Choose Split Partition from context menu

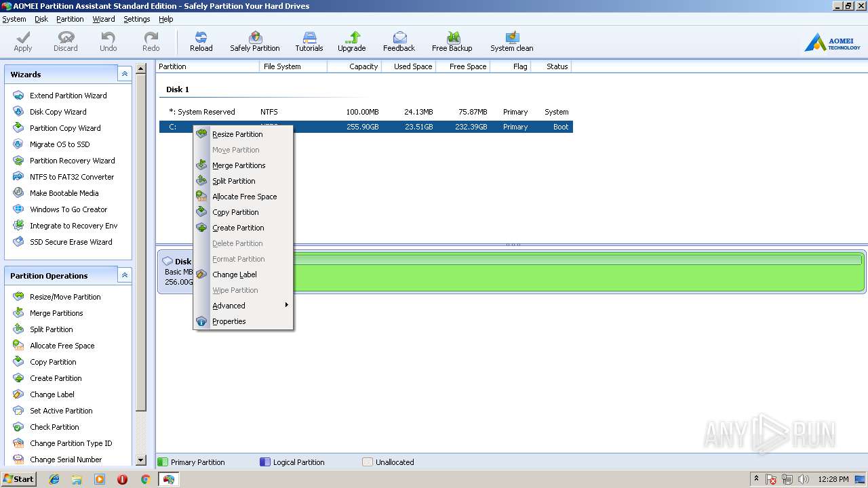(243, 181)
